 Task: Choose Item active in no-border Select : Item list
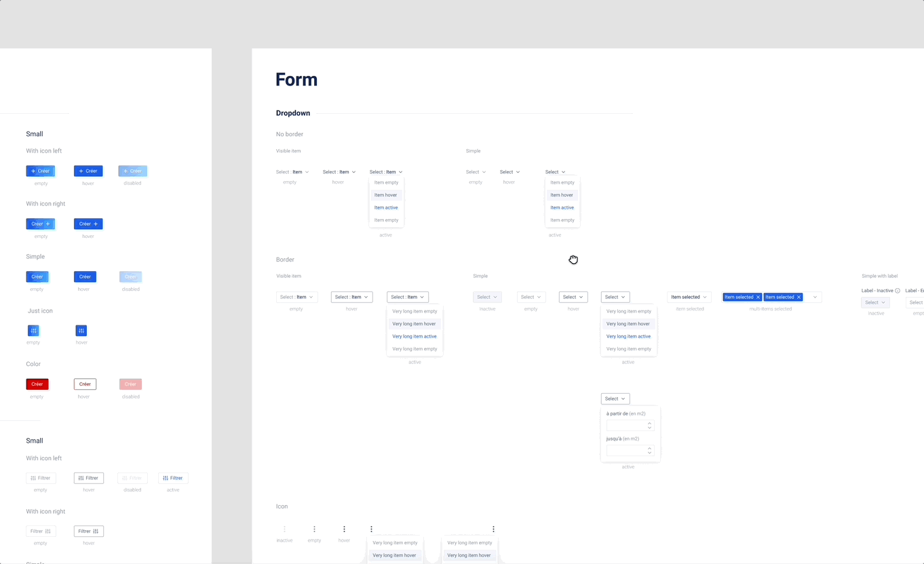click(386, 207)
